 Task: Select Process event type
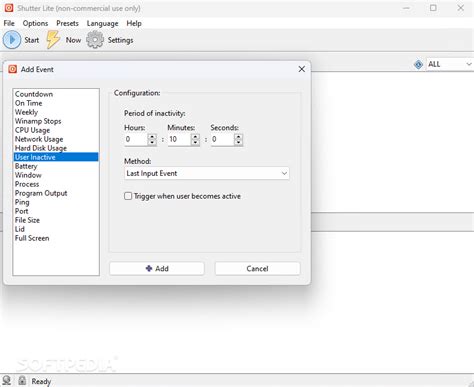pos(56,184)
